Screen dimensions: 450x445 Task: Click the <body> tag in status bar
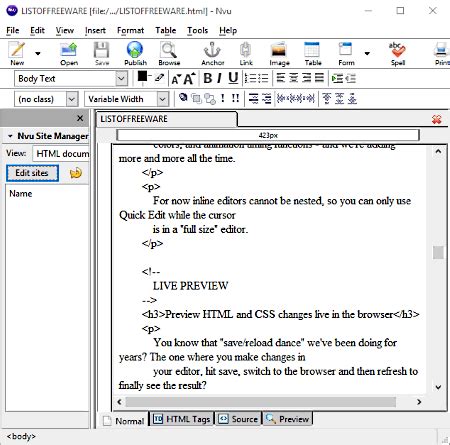(x=21, y=436)
